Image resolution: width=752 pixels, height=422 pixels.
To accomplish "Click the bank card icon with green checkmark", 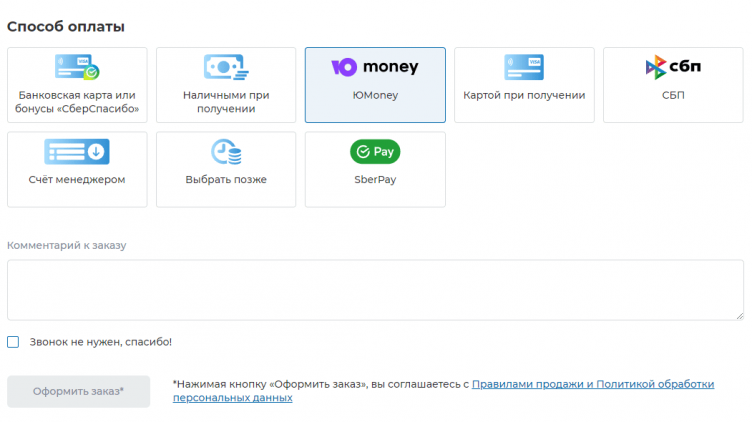I will tap(76, 68).
